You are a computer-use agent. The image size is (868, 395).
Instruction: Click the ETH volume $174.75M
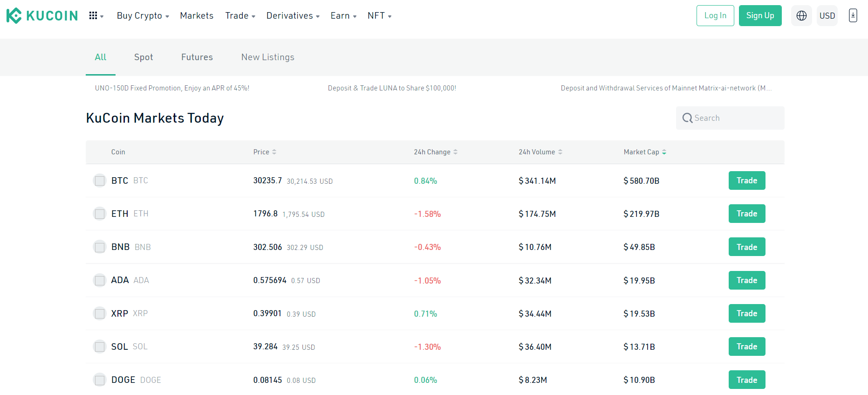(537, 214)
